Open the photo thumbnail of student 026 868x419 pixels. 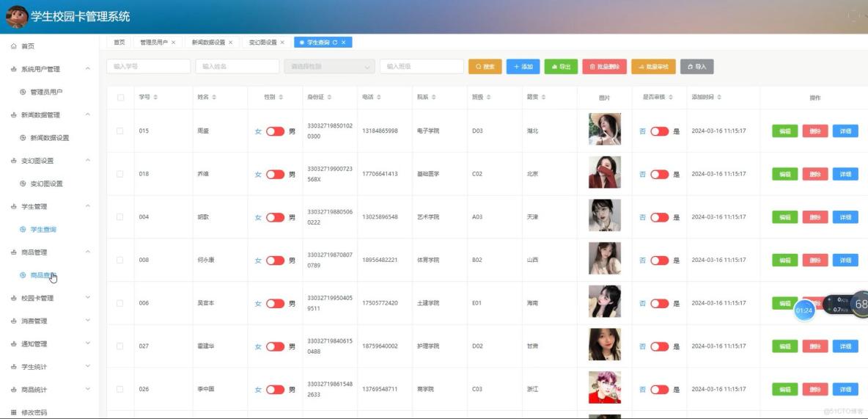(605, 387)
